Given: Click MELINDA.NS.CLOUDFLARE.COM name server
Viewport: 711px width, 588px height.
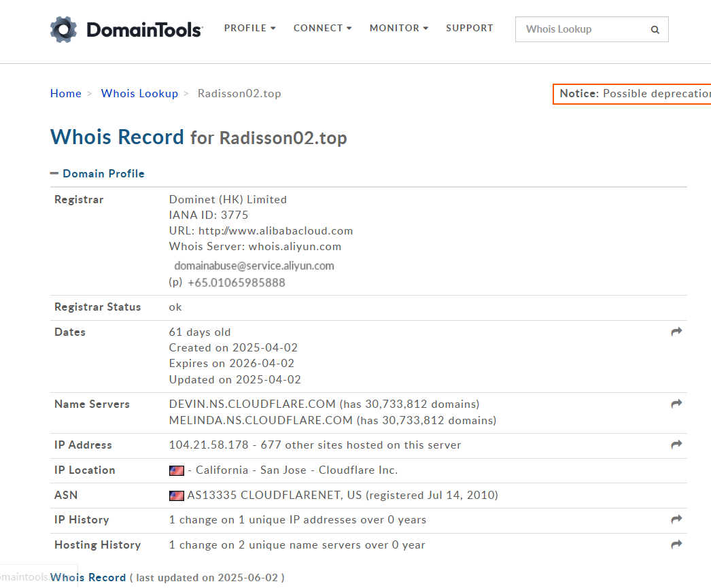Looking at the screenshot, I should [x=261, y=420].
